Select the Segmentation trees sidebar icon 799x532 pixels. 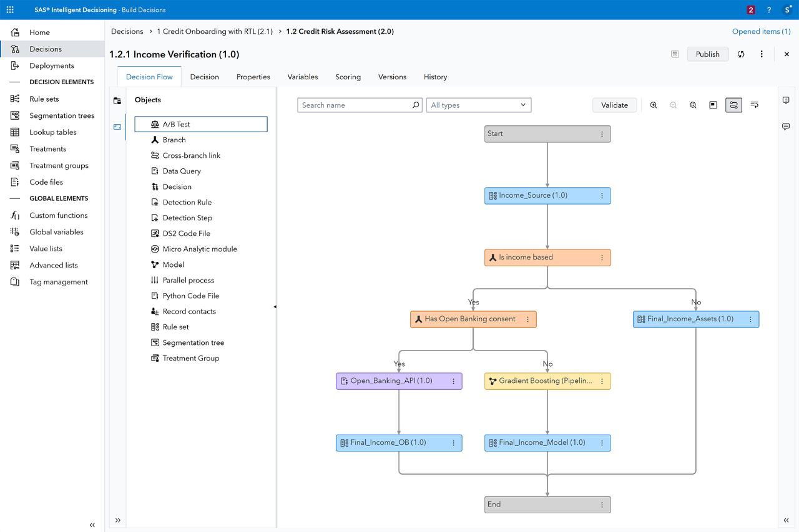(x=13, y=115)
